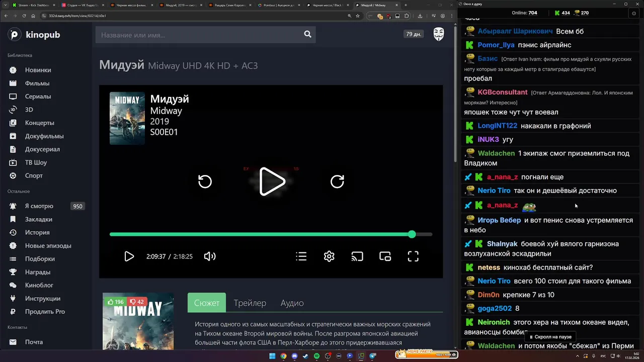
Task: Click the Закладки bookmark icon
Action: pos(13,219)
